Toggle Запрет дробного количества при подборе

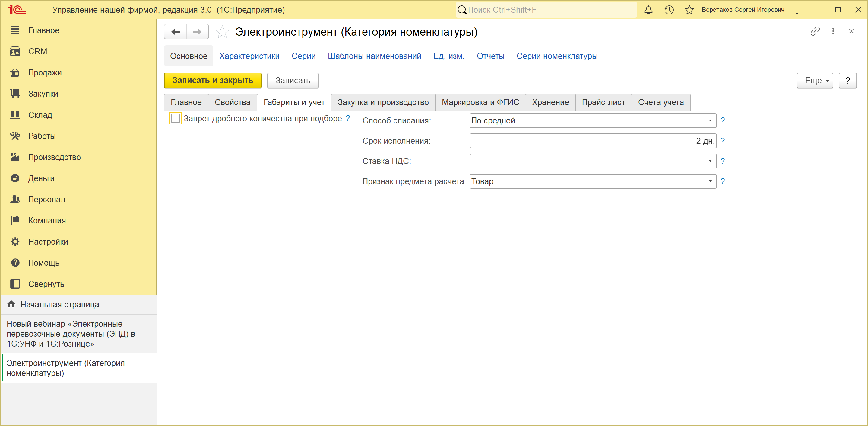[175, 118]
